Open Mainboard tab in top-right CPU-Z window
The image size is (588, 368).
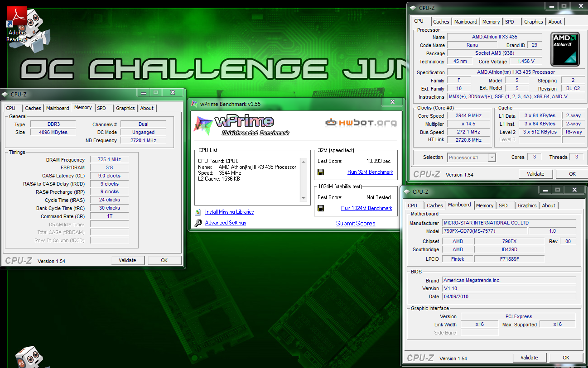(x=466, y=22)
